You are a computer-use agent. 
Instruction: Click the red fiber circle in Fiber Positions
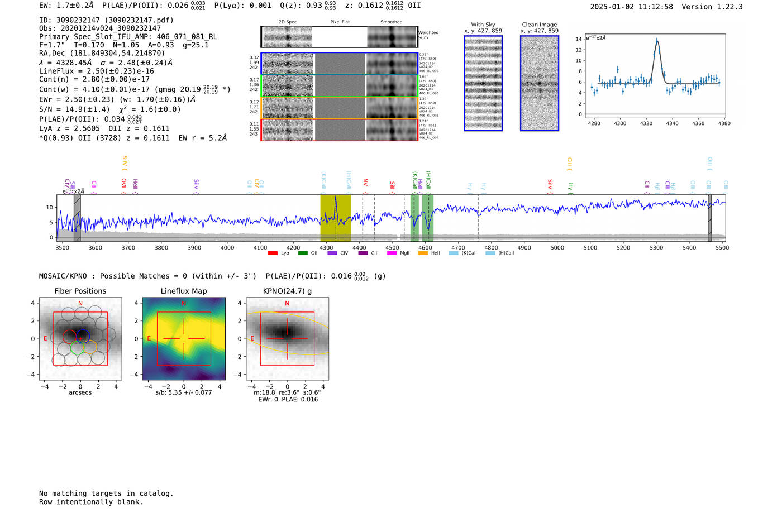coord(69,336)
